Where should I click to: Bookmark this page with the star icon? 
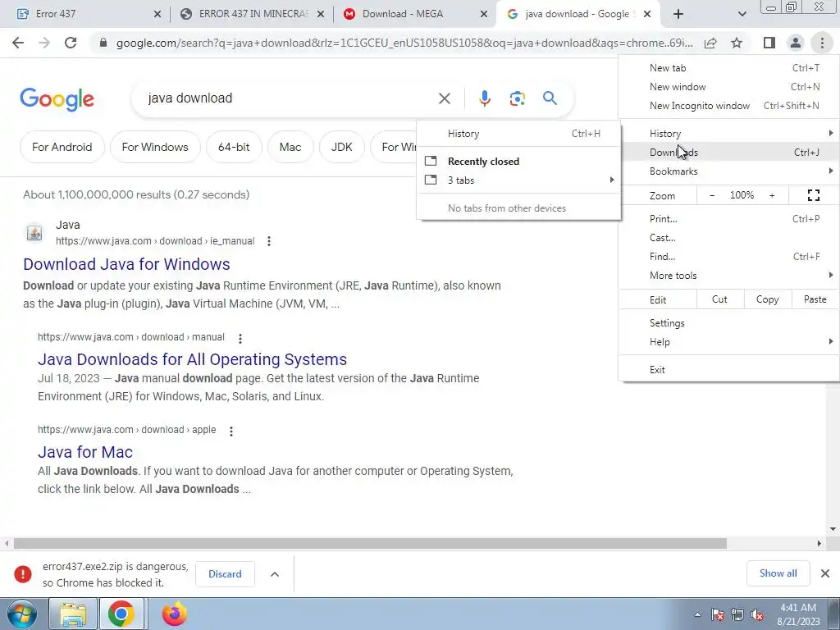coord(737,43)
